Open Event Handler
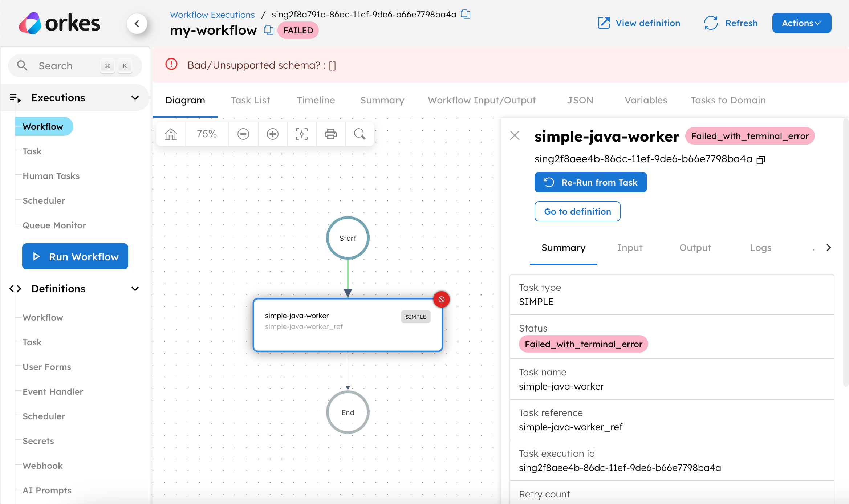The height and width of the screenshot is (504, 849). point(53,391)
